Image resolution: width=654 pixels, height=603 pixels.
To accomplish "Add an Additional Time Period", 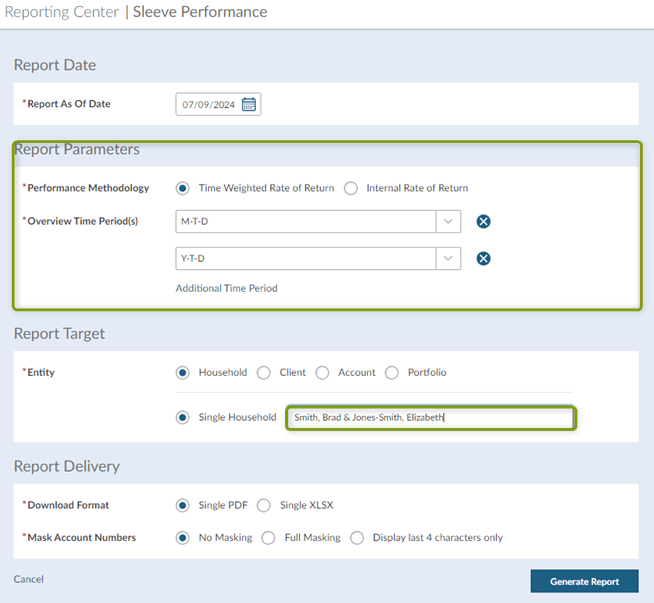I will tap(226, 288).
